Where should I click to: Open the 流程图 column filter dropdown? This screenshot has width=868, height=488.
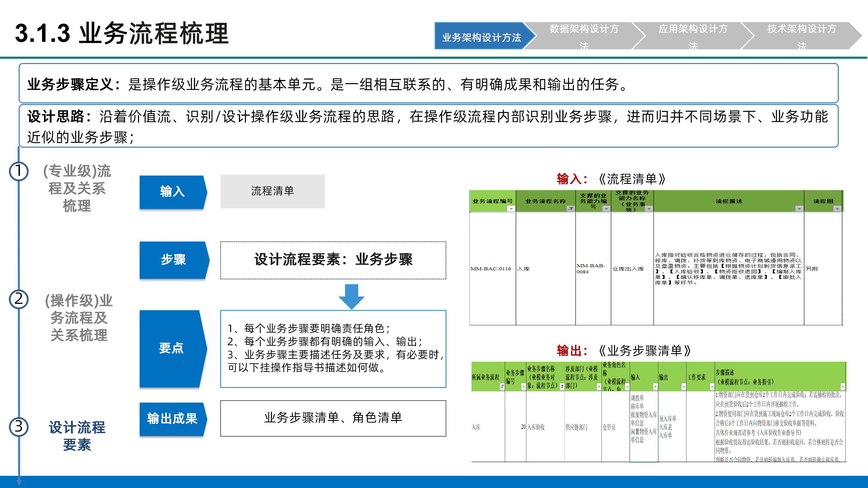[x=837, y=209]
